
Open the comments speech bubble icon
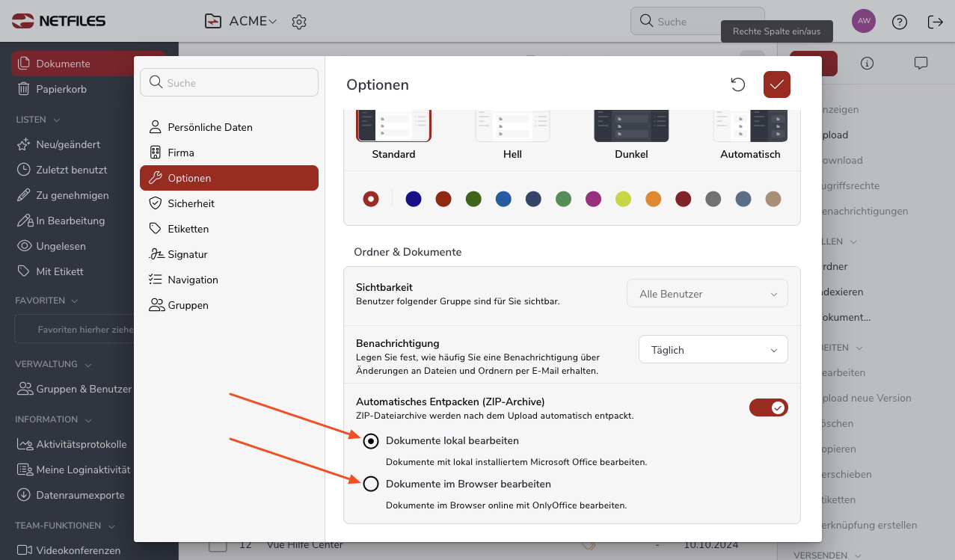(921, 64)
